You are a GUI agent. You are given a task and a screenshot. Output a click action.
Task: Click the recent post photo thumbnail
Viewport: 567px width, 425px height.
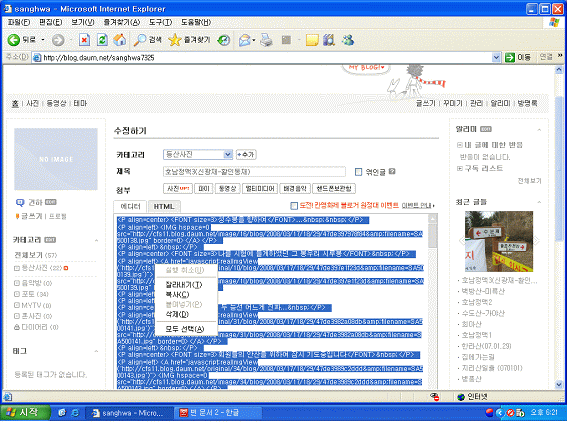(499, 241)
